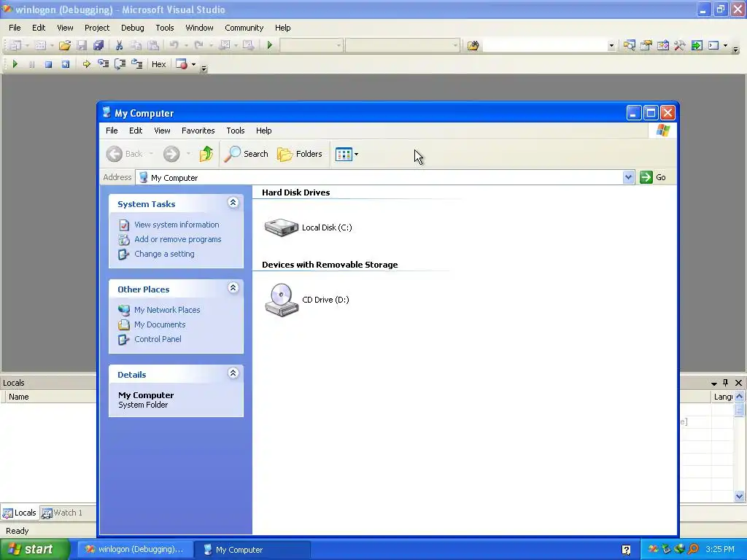
Task: Click the Restart icon in debug toolbar
Action: click(x=66, y=64)
